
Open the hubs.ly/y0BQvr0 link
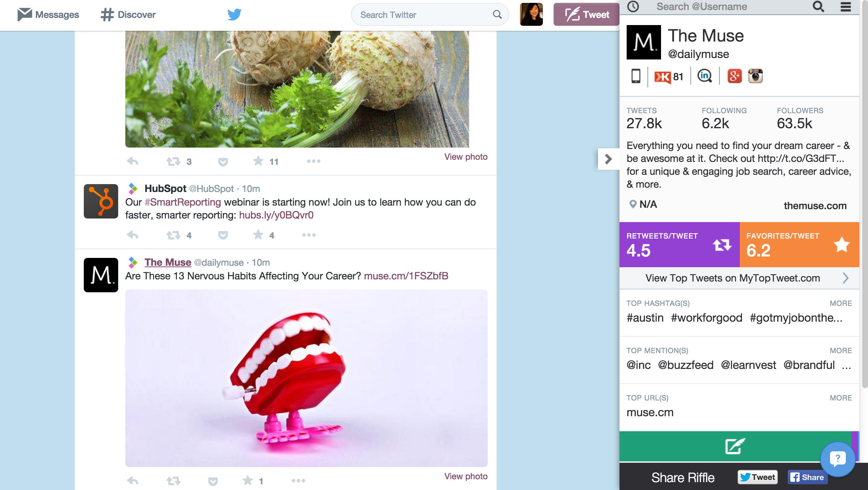[x=276, y=215]
